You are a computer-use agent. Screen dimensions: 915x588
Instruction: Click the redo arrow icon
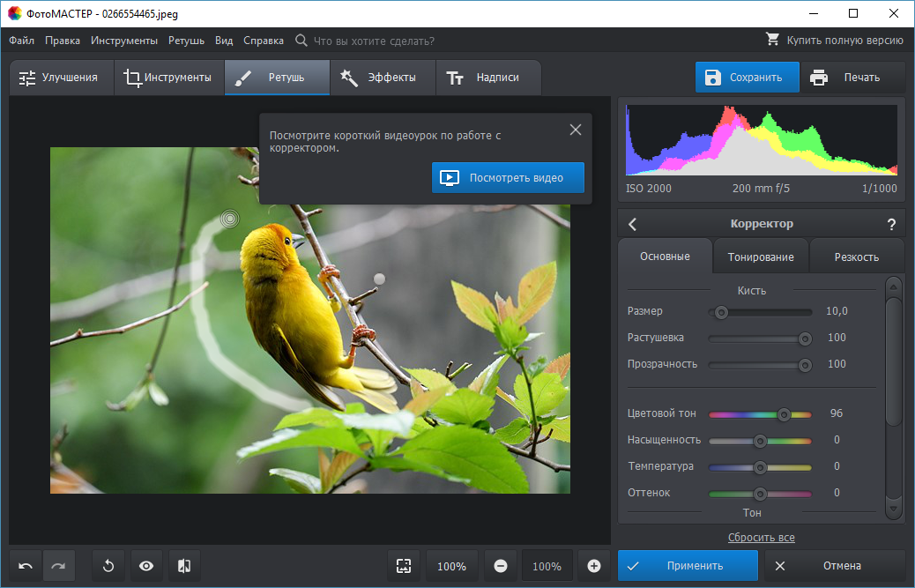[58, 566]
